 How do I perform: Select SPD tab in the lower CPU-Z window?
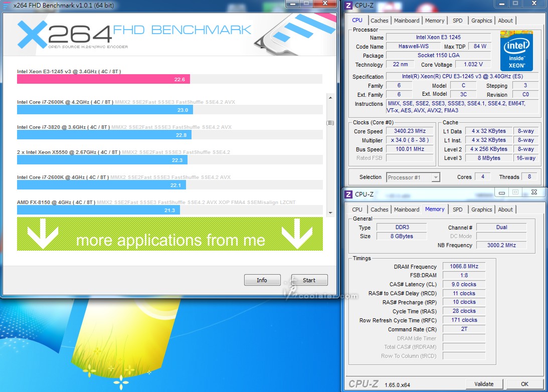(x=457, y=210)
